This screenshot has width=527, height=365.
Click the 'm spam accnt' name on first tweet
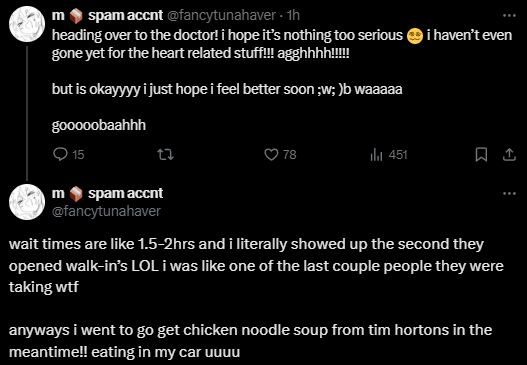107,15
